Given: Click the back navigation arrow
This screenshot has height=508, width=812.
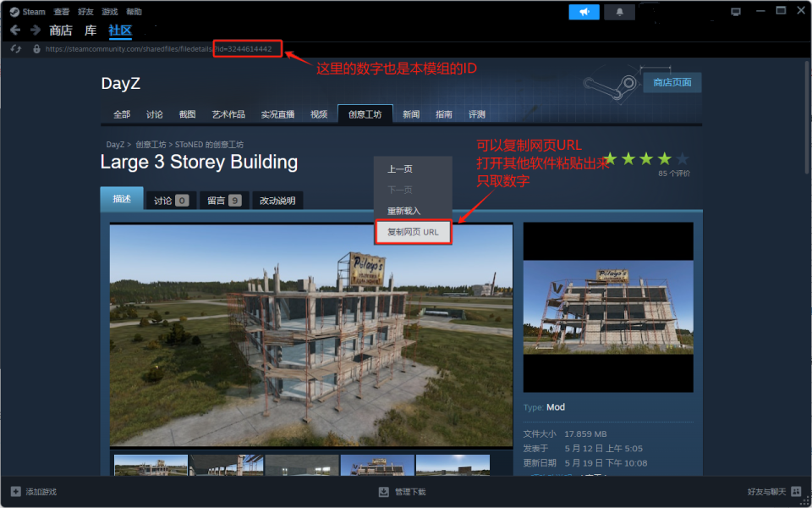Looking at the screenshot, I should [15, 30].
